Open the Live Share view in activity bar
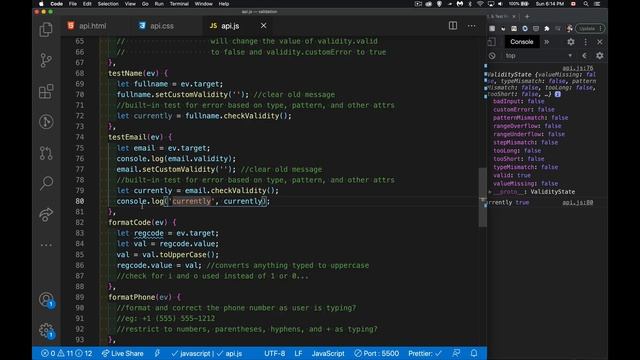This screenshot has width=640, height=360. coord(46,214)
